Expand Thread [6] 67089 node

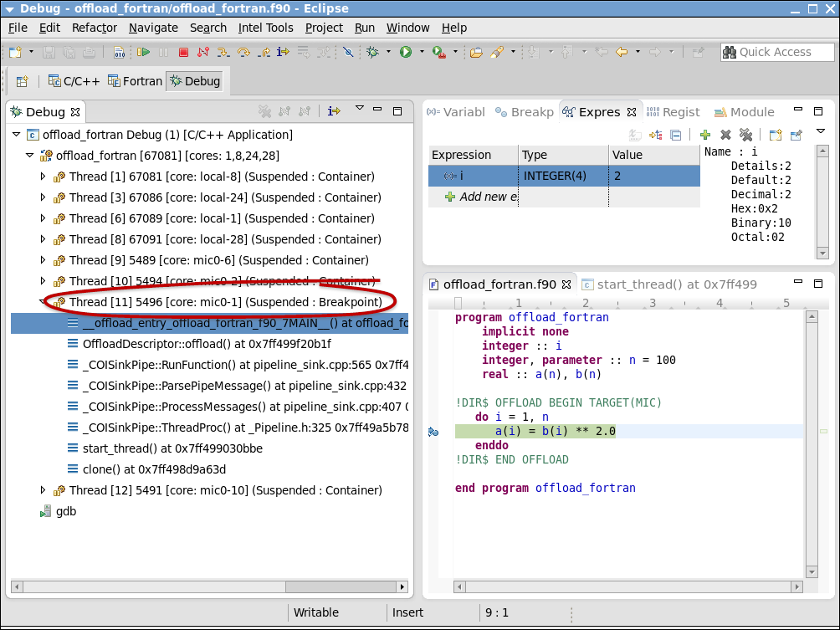click(x=44, y=218)
